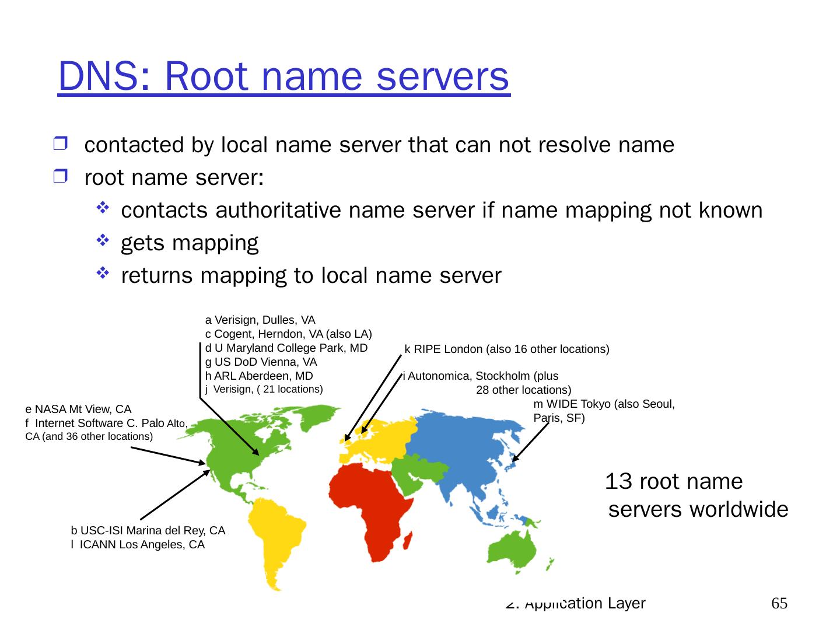Click the '13 root name servers worldwide' text
The width and height of the screenshot is (840, 630).
pyautogui.click(x=696, y=496)
